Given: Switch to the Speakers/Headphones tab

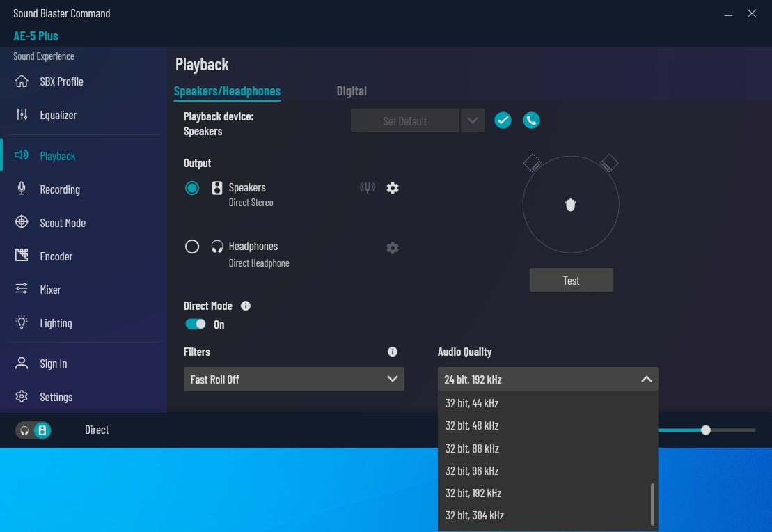Looking at the screenshot, I should point(227,91).
